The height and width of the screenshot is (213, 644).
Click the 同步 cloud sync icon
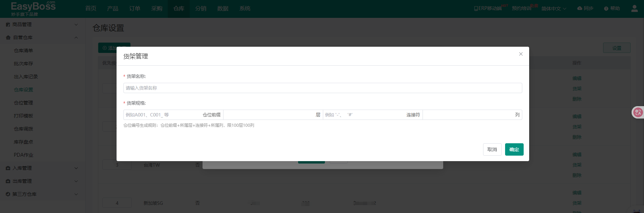tap(580, 8)
